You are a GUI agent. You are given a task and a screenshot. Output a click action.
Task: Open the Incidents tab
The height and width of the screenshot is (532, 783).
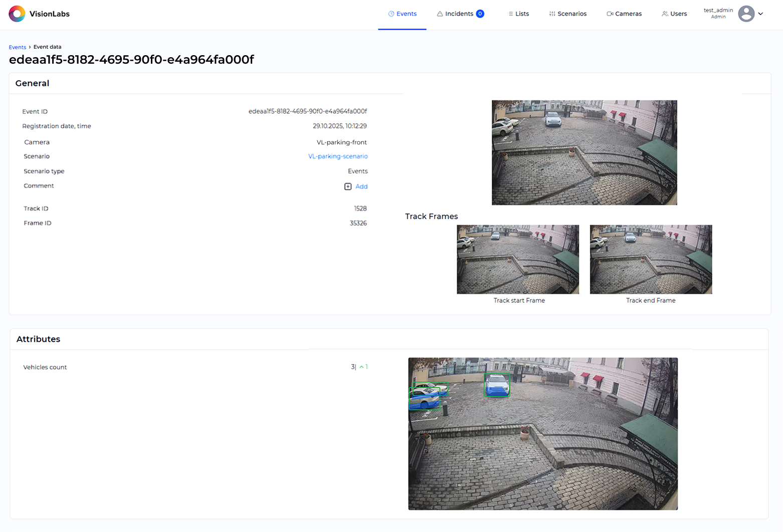point(459,14)
